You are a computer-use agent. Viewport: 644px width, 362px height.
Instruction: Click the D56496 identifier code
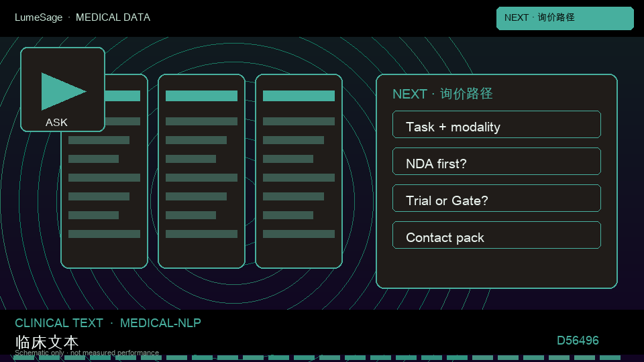(x=578, y=341)
